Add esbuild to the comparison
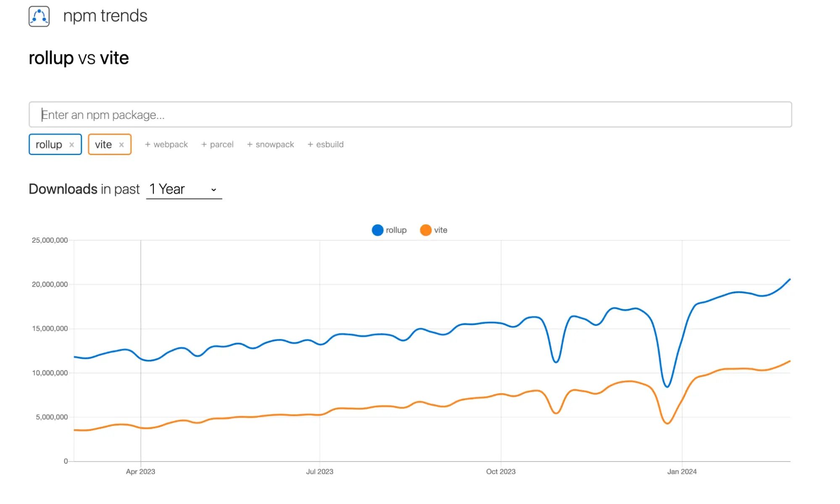The width and height of the screenshot is (840, 504). click(325, 144)
